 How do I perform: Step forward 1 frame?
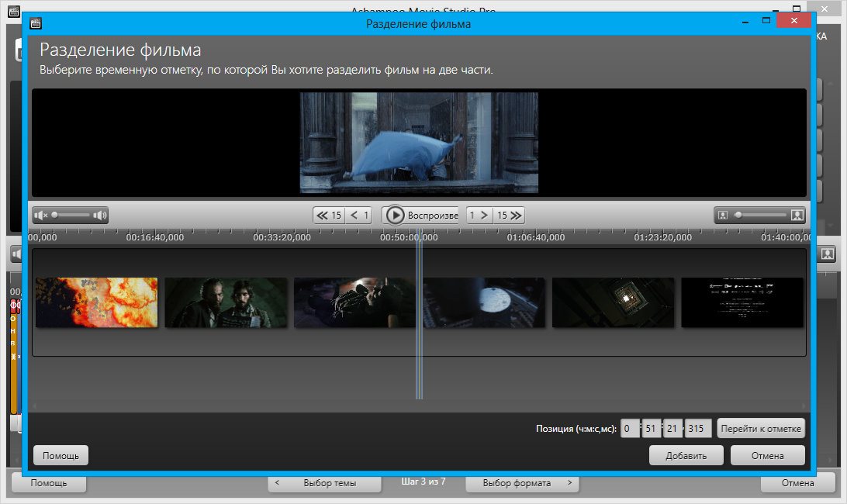coord(479,215)
